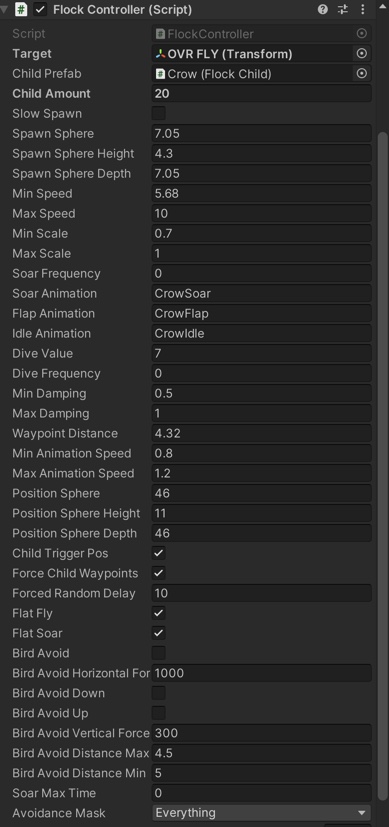Viewport: 389px width, 827px height.
Task: Click object picker beside Target field
Action: click(x=362, y=53)
